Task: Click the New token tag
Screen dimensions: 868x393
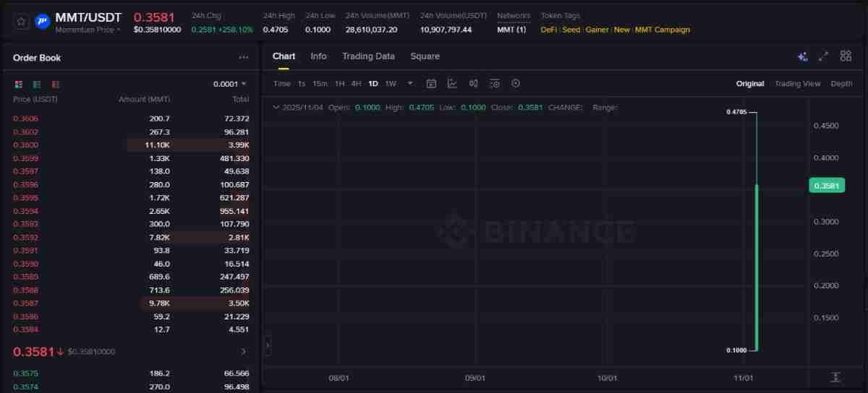Action: coord(621,30)
